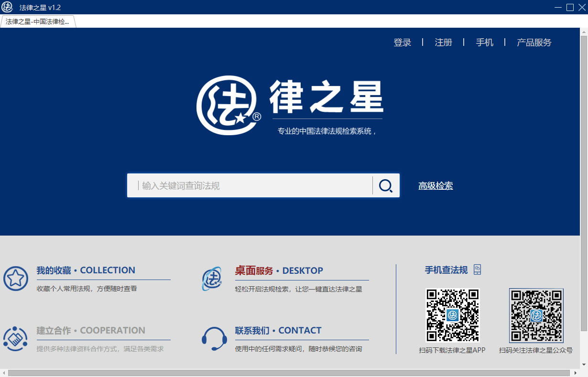The height and width of the screenshot is (377, 588).
Task: Click the scroll up arrow
Action: [x=584, y=32]
